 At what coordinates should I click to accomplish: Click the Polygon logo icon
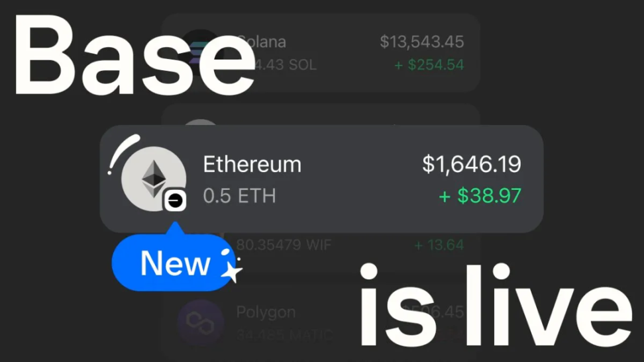[x=201, y=322]
